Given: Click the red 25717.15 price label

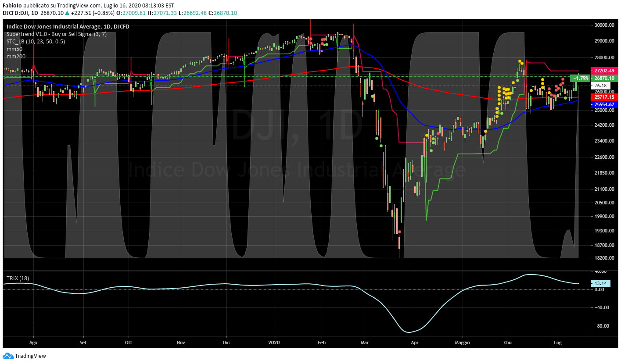Looking at the screenshot, I should coord(605,96).
